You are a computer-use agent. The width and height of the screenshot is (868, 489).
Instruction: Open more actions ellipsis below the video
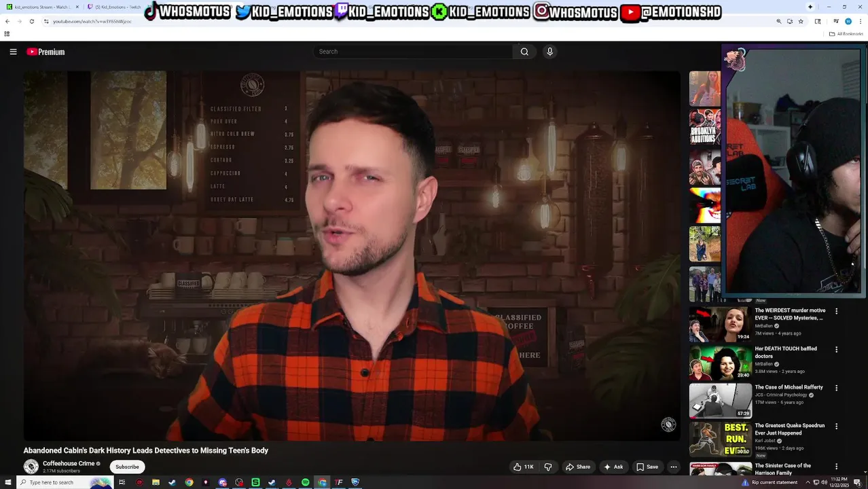[673, 467]
